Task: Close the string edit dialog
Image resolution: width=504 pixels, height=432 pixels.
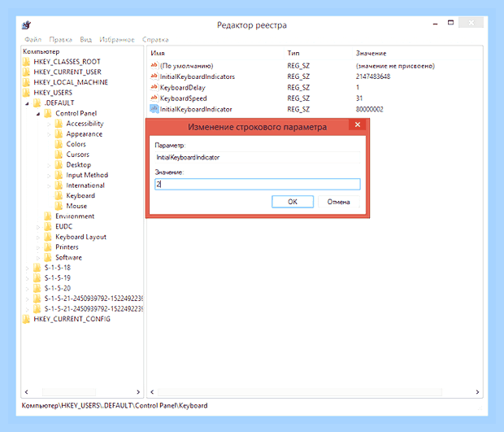Action: point(358,124)
